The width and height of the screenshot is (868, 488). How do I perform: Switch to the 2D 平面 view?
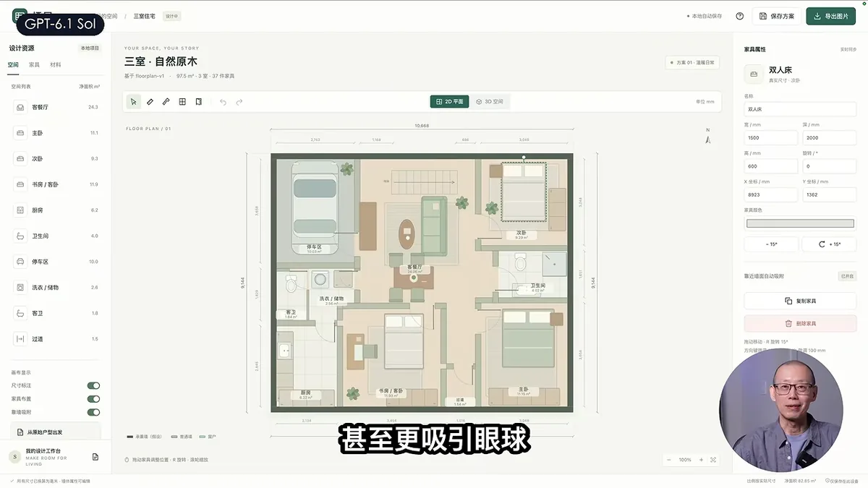449,102
